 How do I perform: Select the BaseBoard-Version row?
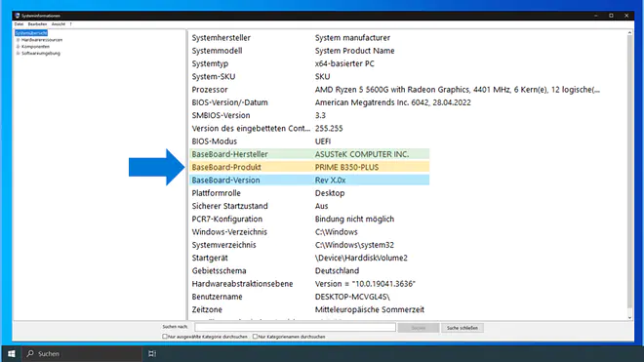tap(309, 180)
